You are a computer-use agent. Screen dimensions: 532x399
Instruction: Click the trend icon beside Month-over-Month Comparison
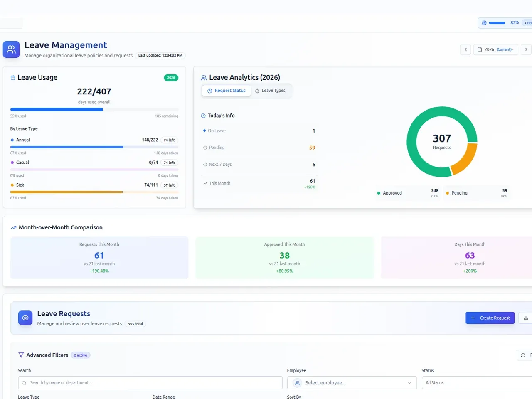click(13, 228)
